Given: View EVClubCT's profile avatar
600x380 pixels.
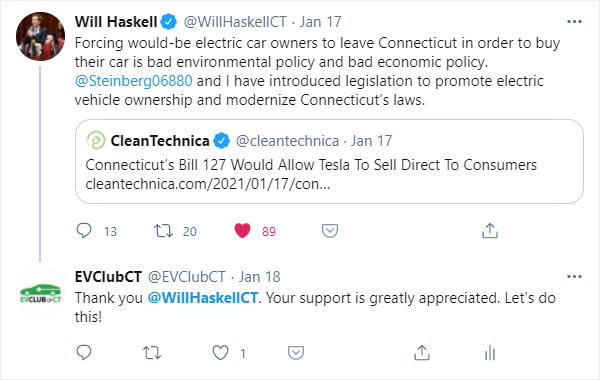Looking at the screenshot, I should [40, 292].
